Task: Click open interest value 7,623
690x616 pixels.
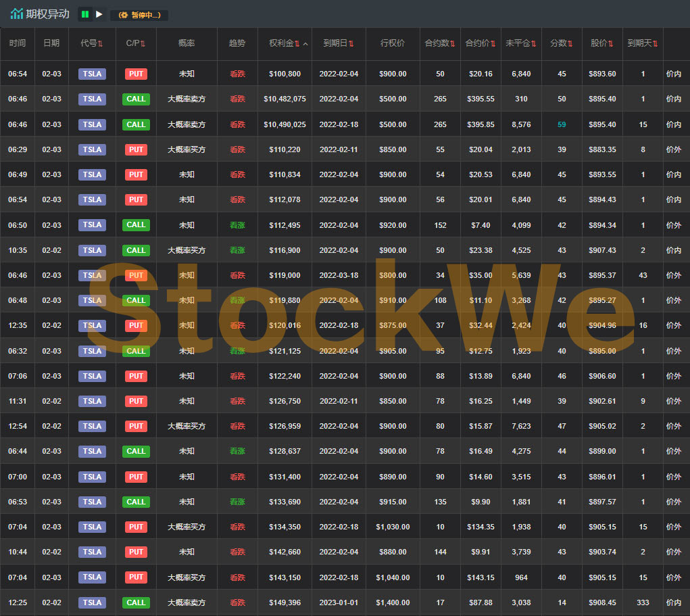Action: coord(522,426)
